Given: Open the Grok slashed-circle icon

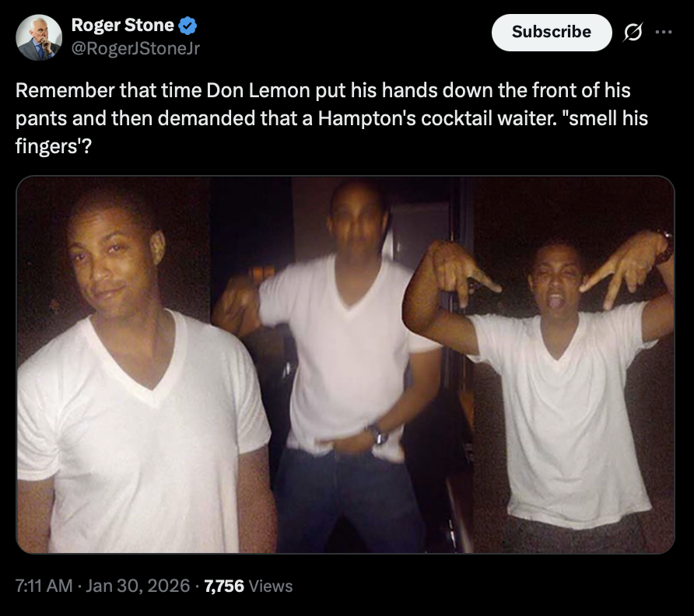Looking at the screenshot, I should [x=633, y=32].
